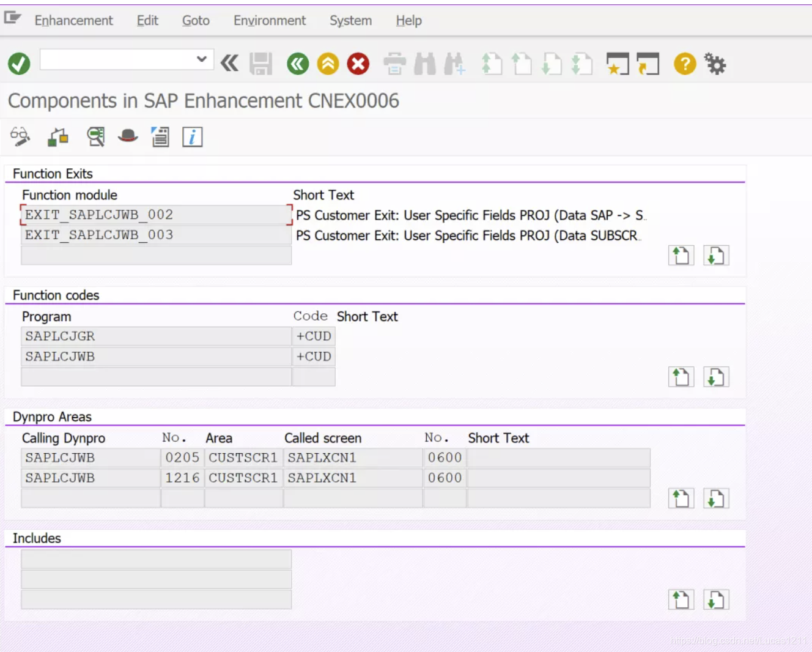812x652 pixels.
Task: Click first empty Includes row
Action: (157, 559)
